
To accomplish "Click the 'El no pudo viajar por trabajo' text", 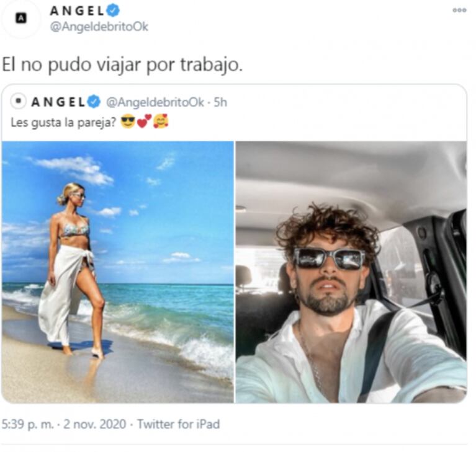I will tap(122, 65).
